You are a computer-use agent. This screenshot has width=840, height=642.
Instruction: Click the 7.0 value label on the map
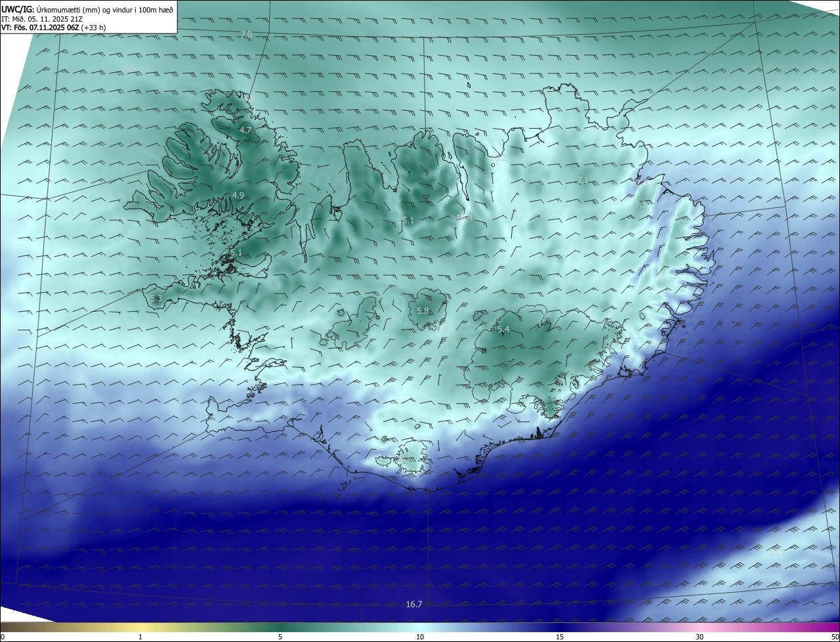click(x=246, y=34)
